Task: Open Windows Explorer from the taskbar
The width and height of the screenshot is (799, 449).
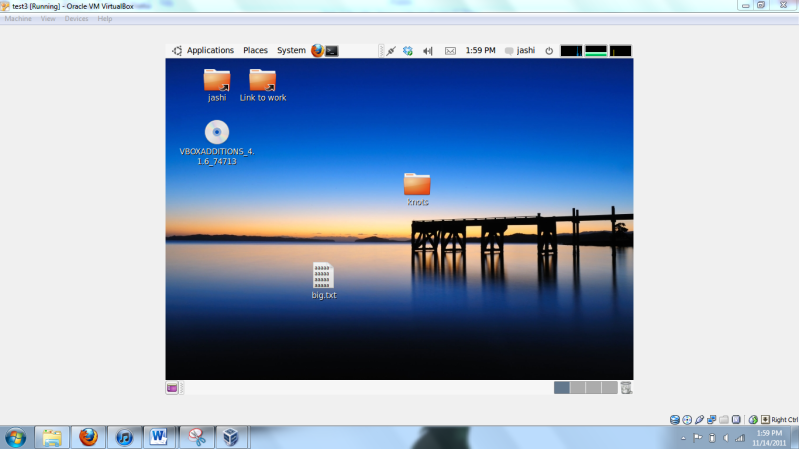Action: [52, 437]
